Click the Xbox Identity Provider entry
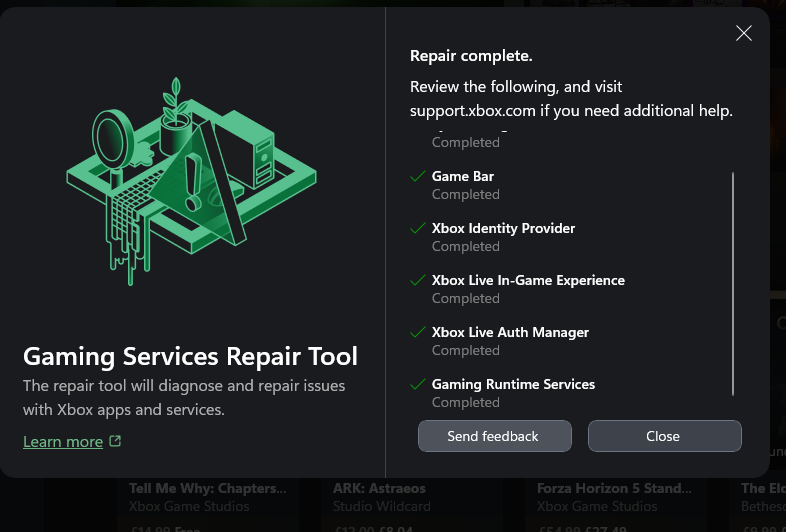 pyautogui.click(x=503, y=229)
